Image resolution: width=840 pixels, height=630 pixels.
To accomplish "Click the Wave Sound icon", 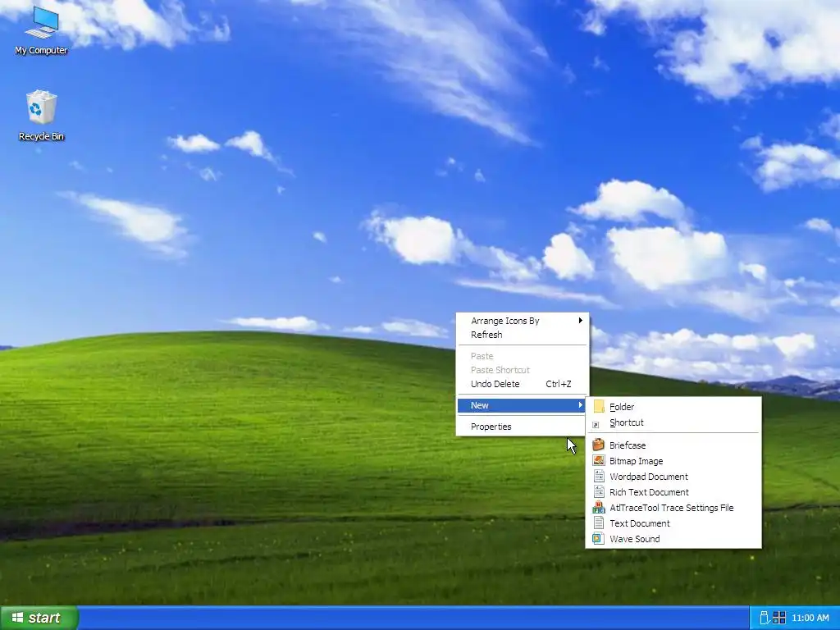I will [598, 538].
